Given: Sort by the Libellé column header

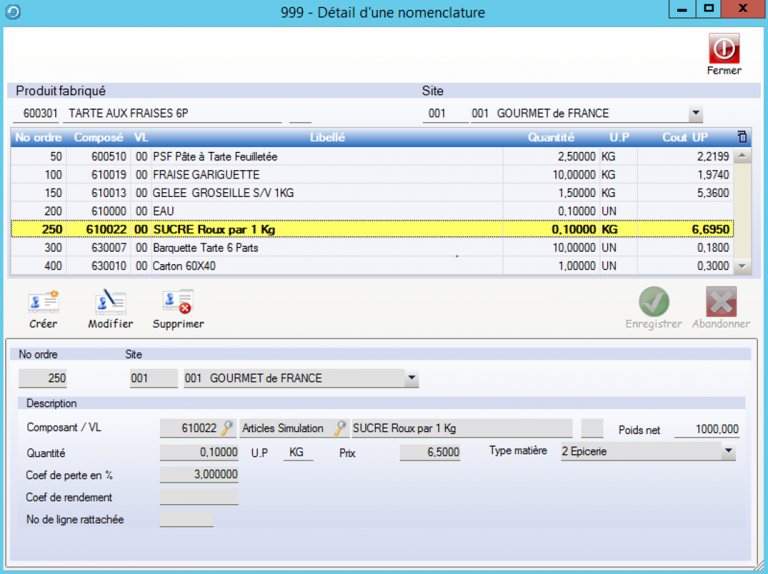Looking at the screenshot, I should click(x=326, y=137).
